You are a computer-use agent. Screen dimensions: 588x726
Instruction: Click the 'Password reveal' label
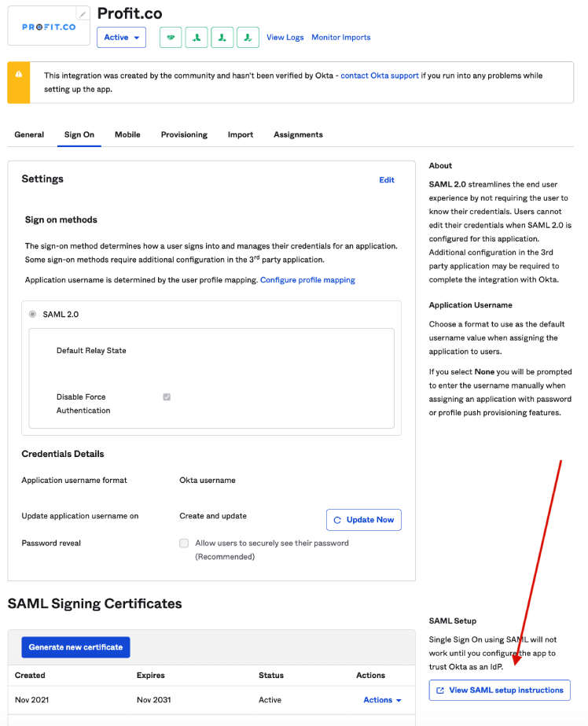pyautogui.click(x=51, y=543)
